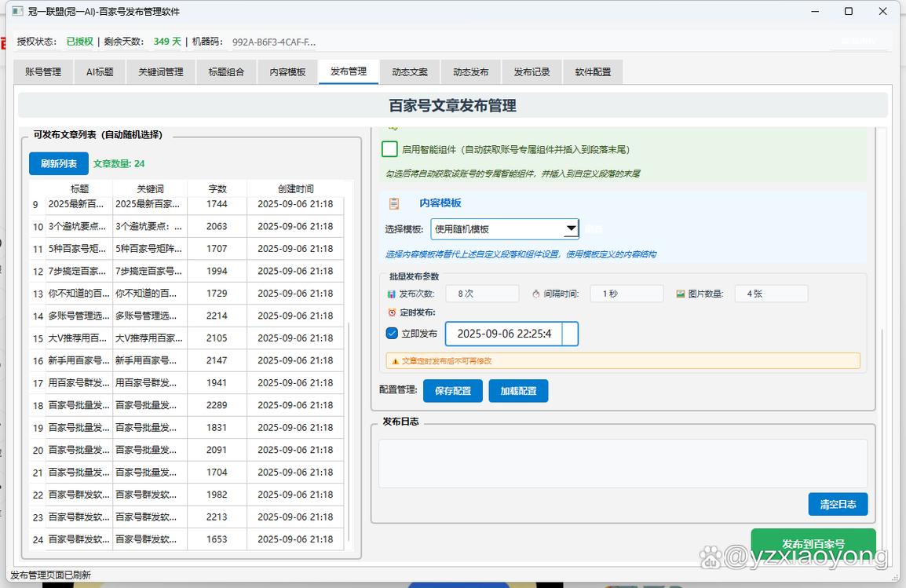Select row 13 title 你不知道的百...
Image resolution: width=906 pixels, height=588 pixels.
pyautogui.click(x=79, y=294)
